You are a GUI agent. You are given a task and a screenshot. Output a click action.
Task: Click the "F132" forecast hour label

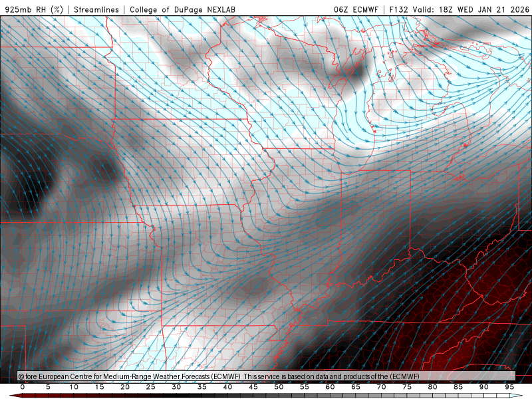pyautogui.click(x=398, y=9)
